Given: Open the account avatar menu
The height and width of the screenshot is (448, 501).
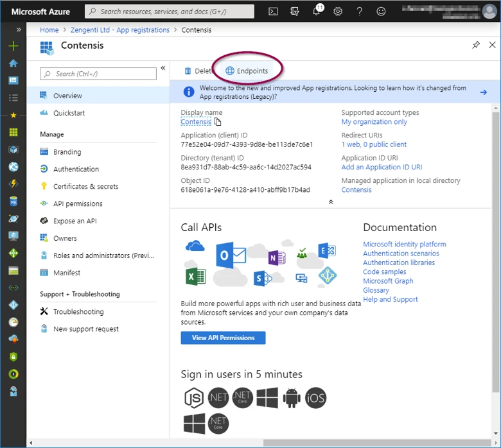Looking at the screenshot, I should click(489, 12).
